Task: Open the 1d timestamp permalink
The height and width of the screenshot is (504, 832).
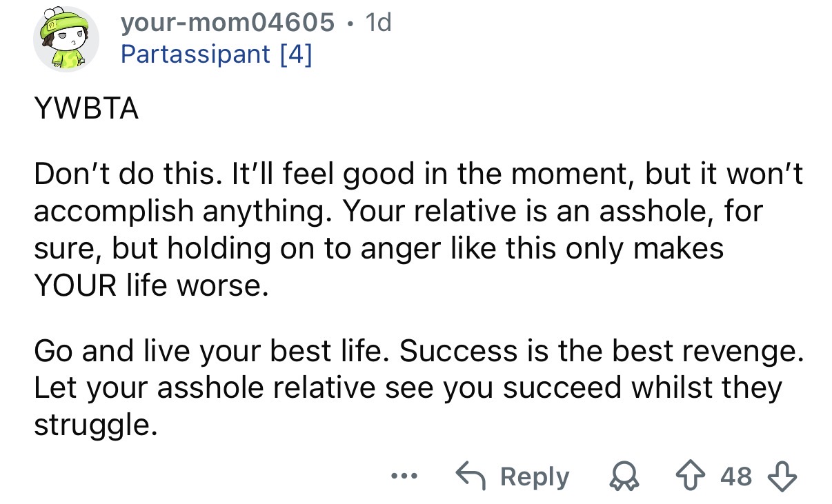Action: click(377, 23)
